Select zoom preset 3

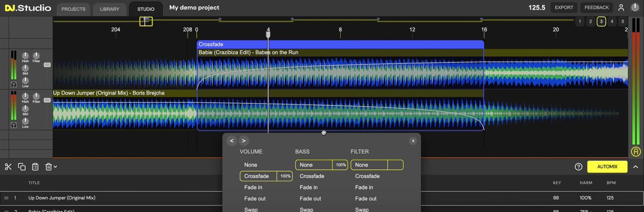601,21
